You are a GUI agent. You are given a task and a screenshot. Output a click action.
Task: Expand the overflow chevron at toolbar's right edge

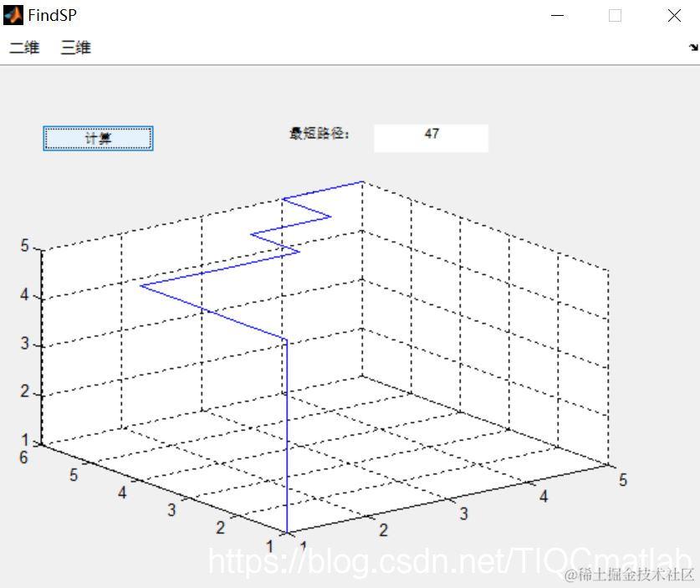692,48
